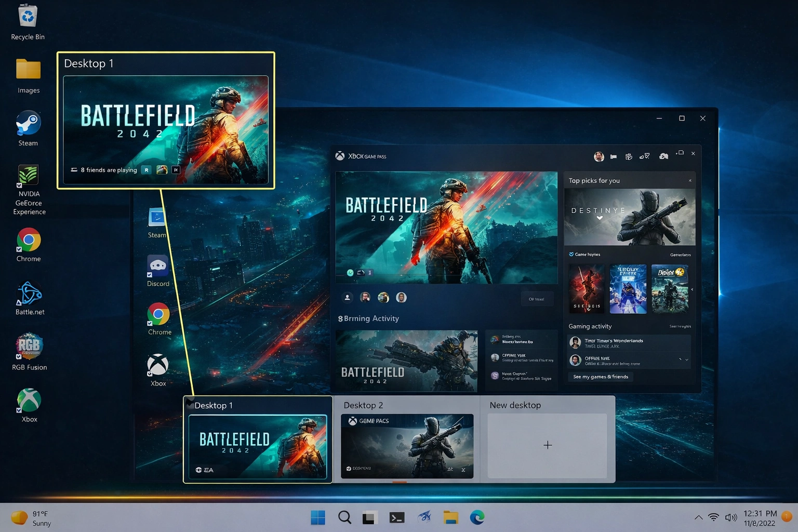Click the flag notifications icon in Game Pass

pyautogui.click(x=614, y=156)
